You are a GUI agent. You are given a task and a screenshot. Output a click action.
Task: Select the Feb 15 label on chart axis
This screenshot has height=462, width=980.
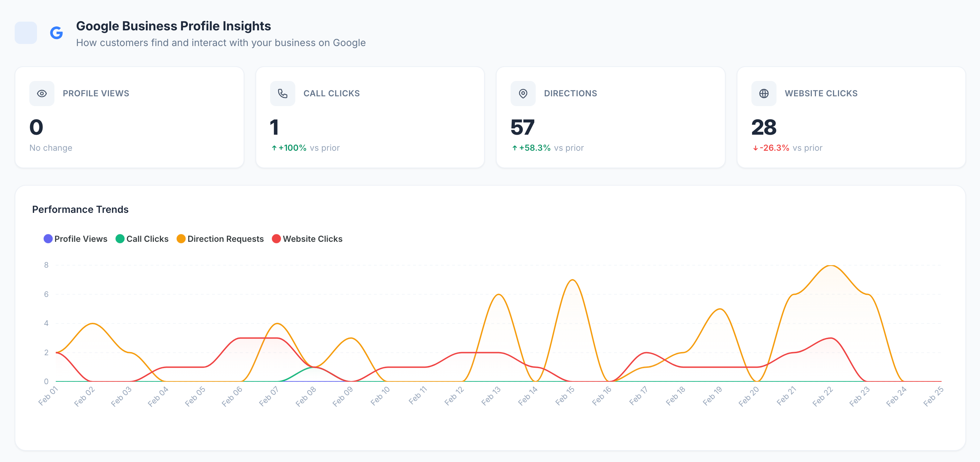(565, 396)
